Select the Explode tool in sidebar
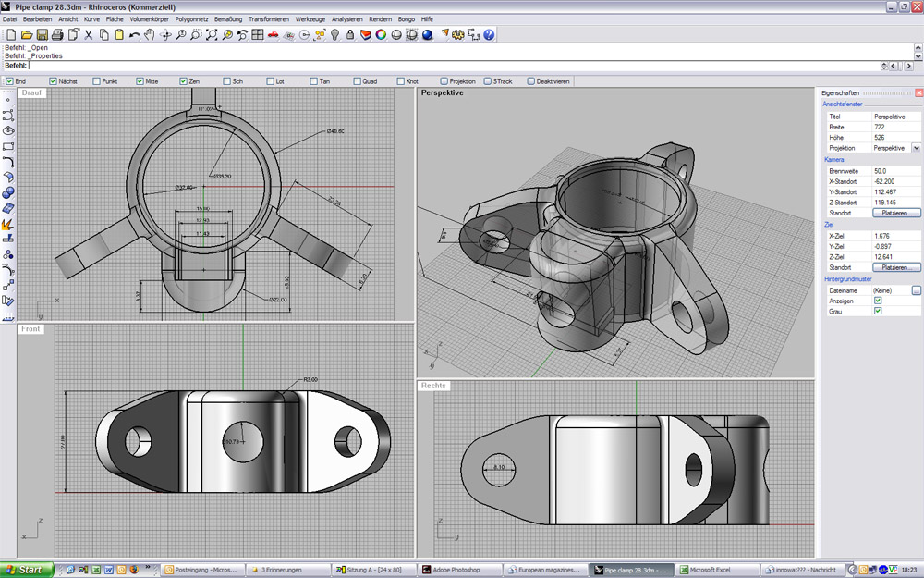 [8, 224]
